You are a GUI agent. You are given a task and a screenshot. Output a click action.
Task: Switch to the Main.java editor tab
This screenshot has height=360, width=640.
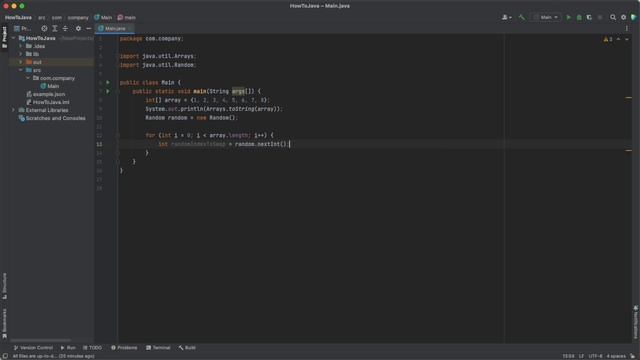point(114,29)
